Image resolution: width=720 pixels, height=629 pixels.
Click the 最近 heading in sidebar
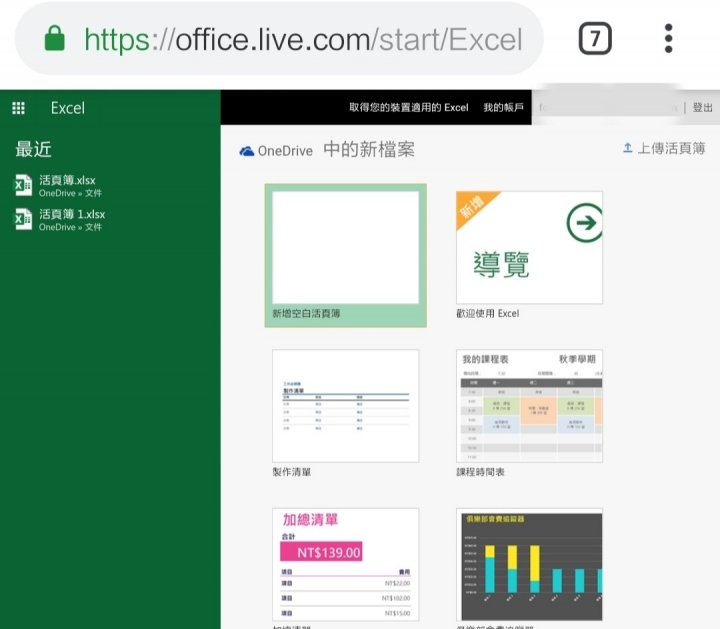click(33, 149)
